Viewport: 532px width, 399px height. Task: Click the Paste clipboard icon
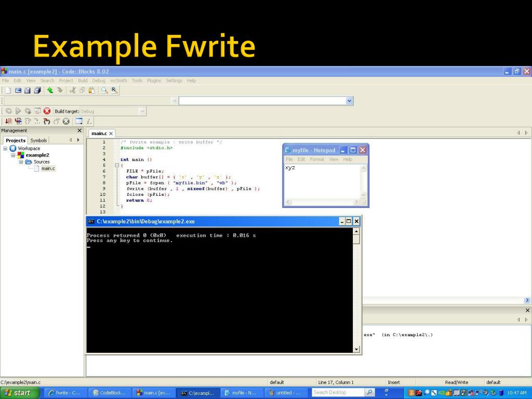tap(91, 90)
